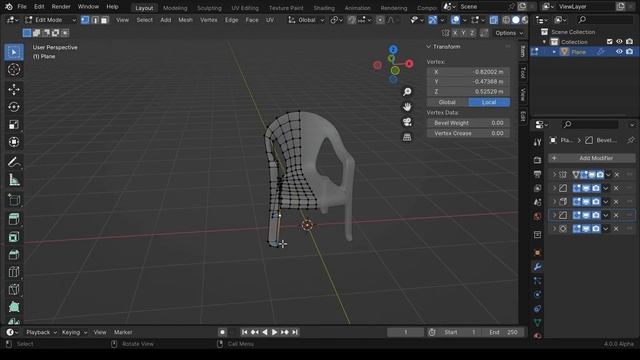This screenshot has width=640, height=360.
Task: Open overlays dropdown arrow in header
Action: tap(464, 20)
